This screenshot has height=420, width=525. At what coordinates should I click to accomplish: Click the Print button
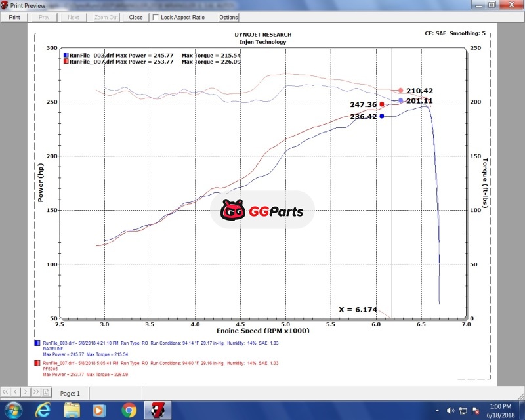pyautogui.click(x=14, y=18)
